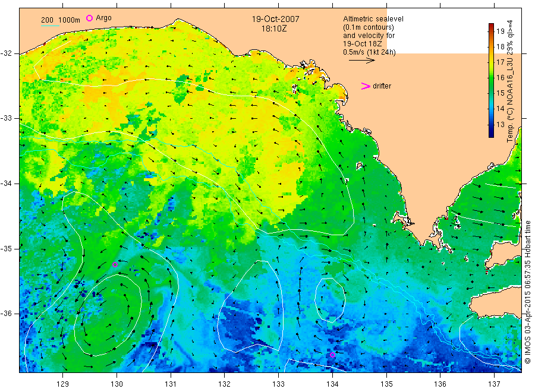Image resolution: width=535 pixels, height=392 pixels.
Task: Click the Argo float marker near 130°E, -35.2
Action: click(115, 264)
